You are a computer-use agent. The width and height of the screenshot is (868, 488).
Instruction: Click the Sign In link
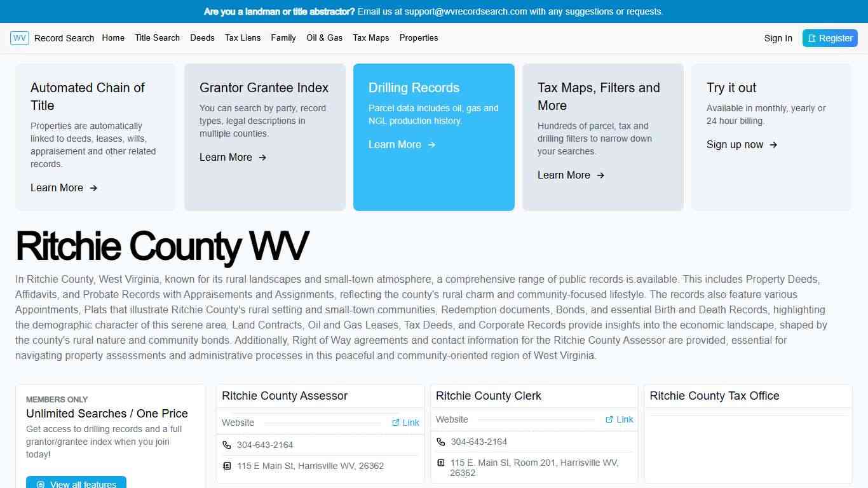click(x=778, y=38)
